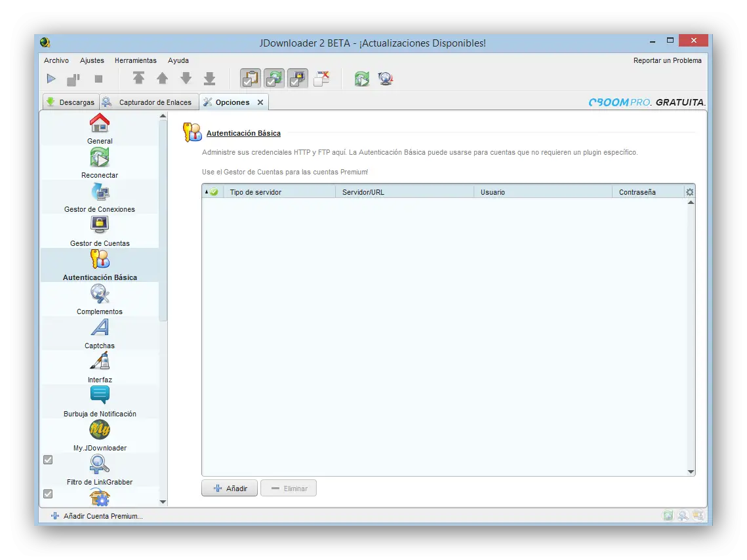The height and width of the screenshot is (560, 747).
Task: Toggle silent mode icon with red X
Action: (321, 79)
